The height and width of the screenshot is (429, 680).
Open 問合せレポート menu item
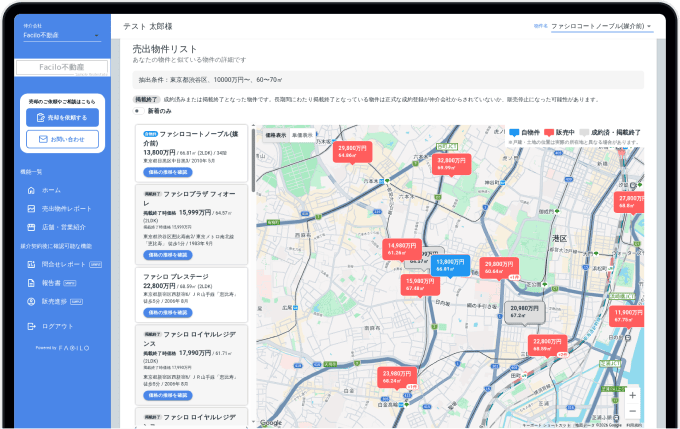(63, 264)
